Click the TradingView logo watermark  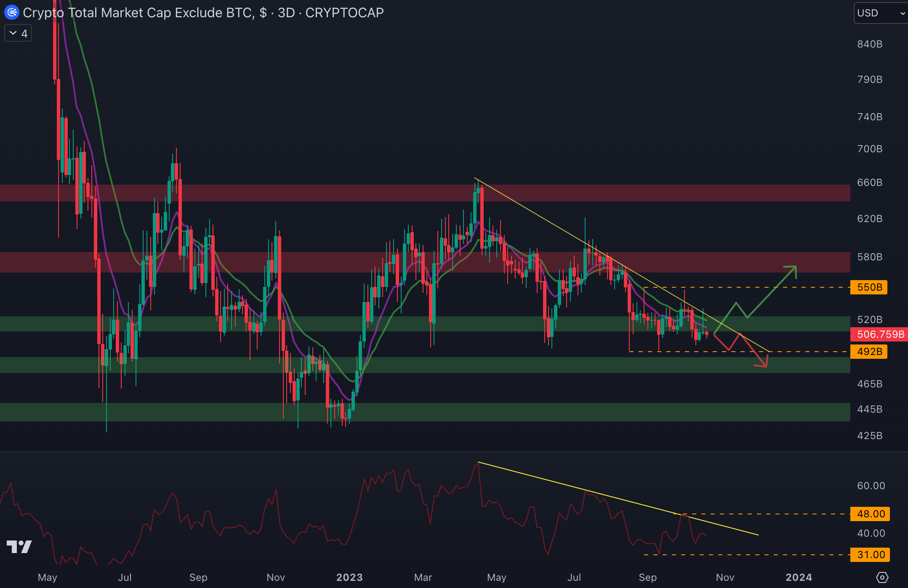19,546
